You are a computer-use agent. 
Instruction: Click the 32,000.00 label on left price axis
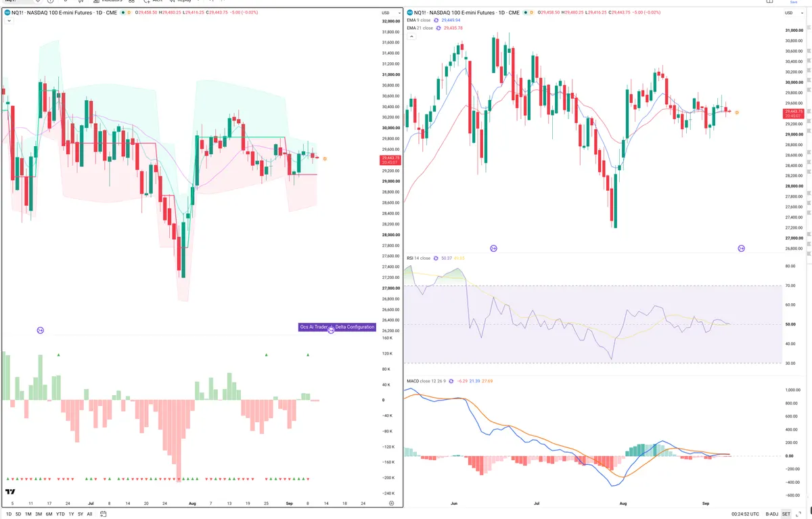click(x=390, y=22)
